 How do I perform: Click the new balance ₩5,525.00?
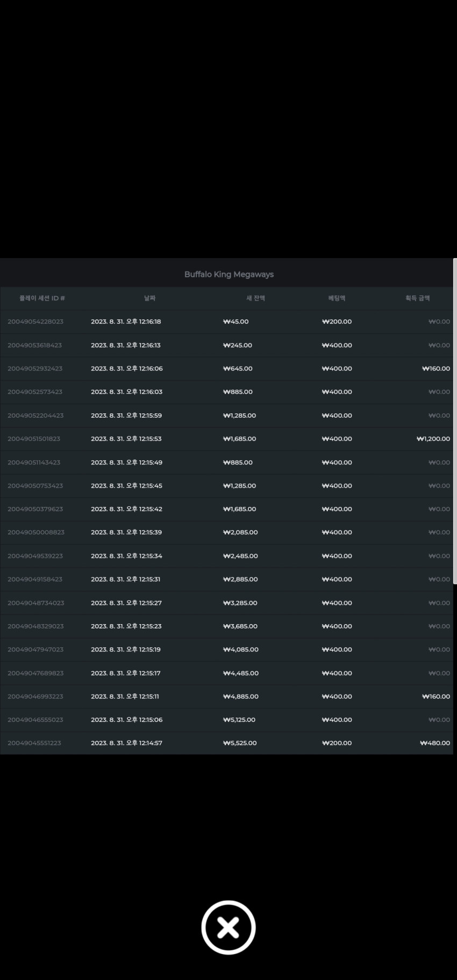click(240, 743)
